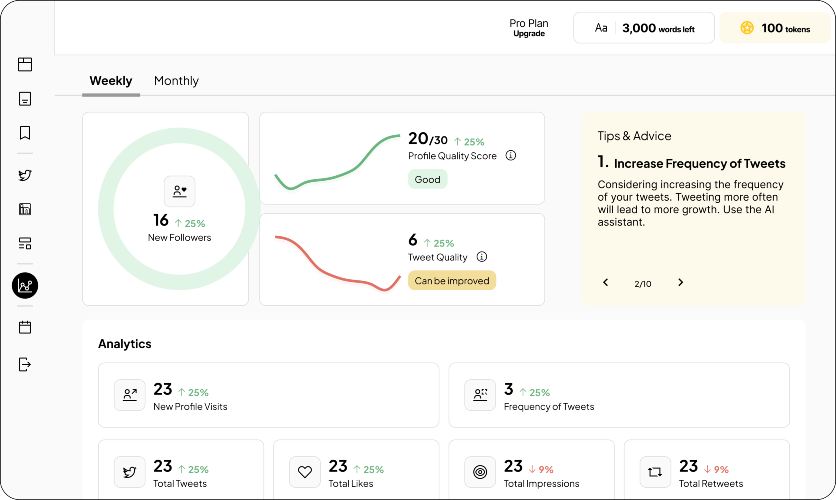Select the analytics chart sidebar icon
The width and height of the screenshot is (836, 500).
pos(25,286)
